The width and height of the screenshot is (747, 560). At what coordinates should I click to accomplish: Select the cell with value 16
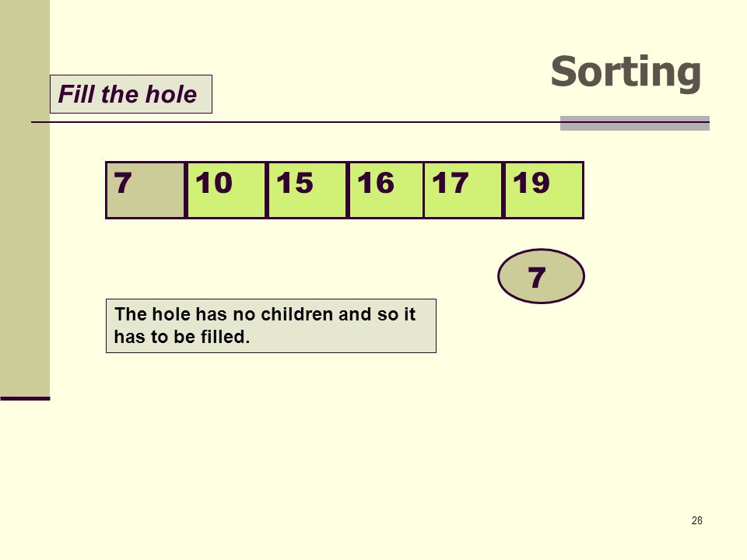pyautogui.click(x=386, y=190)
